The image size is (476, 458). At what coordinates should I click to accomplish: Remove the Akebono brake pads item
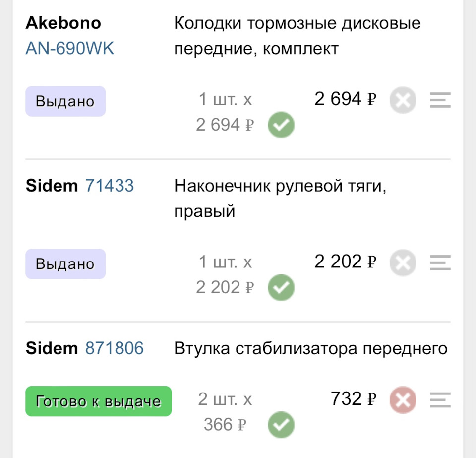403,101
